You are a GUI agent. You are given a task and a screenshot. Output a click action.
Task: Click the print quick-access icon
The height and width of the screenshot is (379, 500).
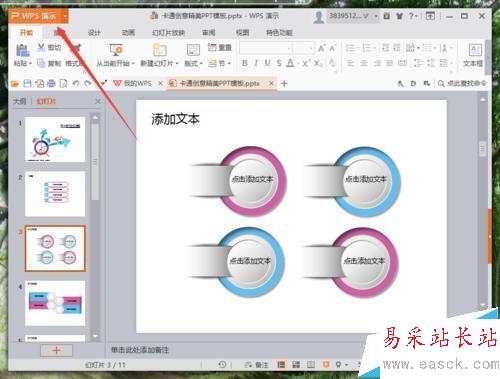point(51,83)
